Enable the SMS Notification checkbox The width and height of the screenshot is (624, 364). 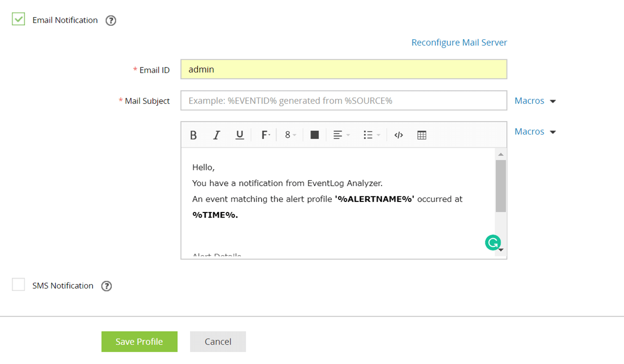point(18,285)
